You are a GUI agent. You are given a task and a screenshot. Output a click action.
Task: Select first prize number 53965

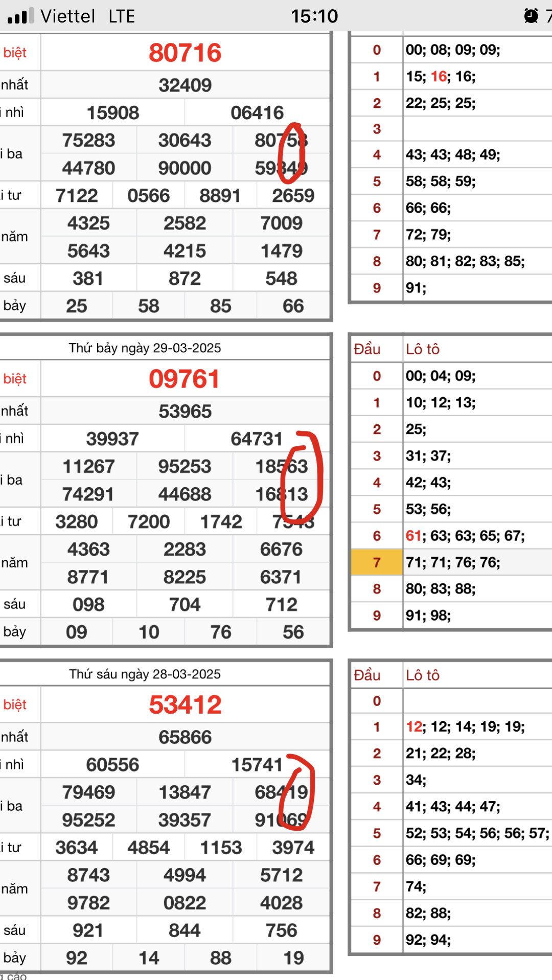(x=185, y=412)
